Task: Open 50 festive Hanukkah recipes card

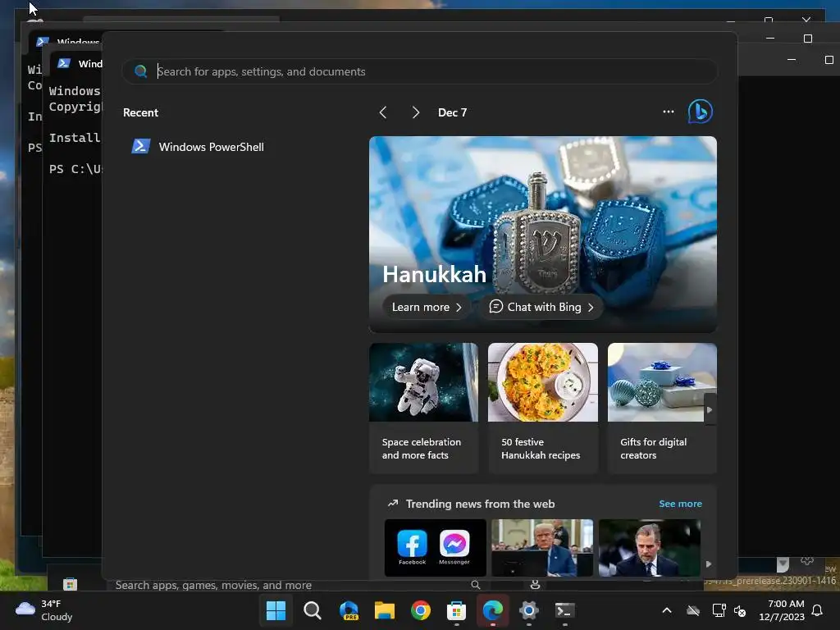Action: point(543,409)
